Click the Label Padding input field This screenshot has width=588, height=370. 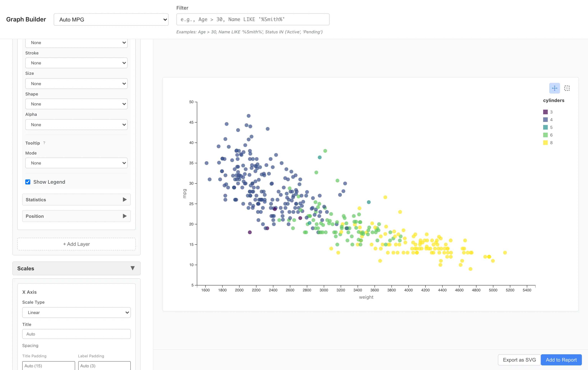pos(104,366)
